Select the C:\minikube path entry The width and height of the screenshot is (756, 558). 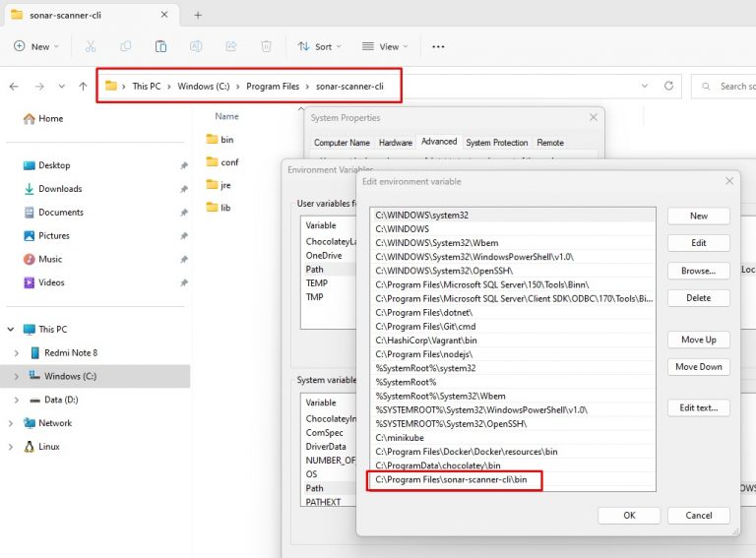pyautogui.click(x=513, y=438)
